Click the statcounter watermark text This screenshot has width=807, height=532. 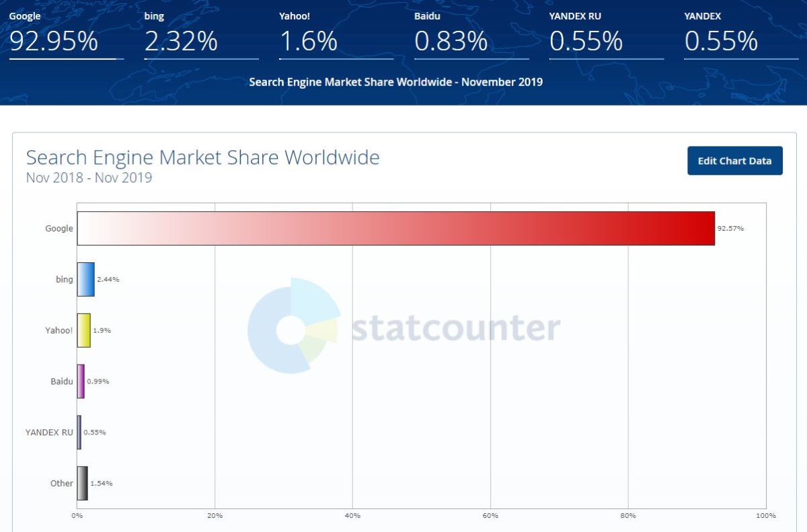(456, 328)
